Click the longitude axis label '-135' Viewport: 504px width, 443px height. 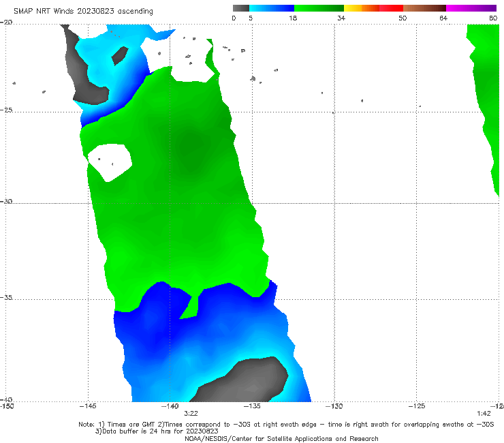coord(252,406)
